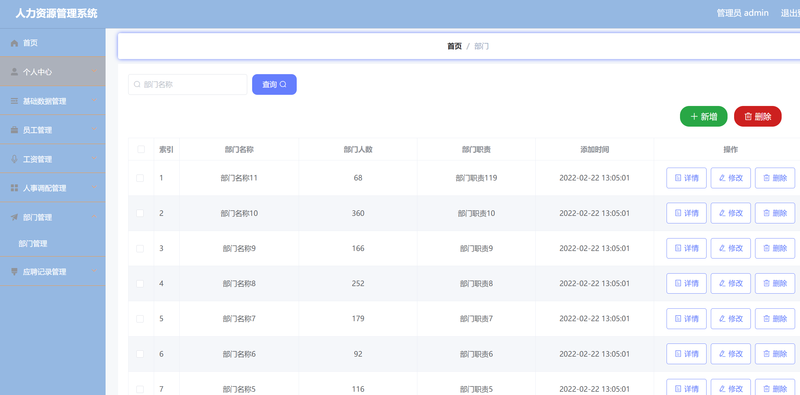Click the trash icon in row 部门名称10
Screen dimensions: 800x395
(766, 213)
